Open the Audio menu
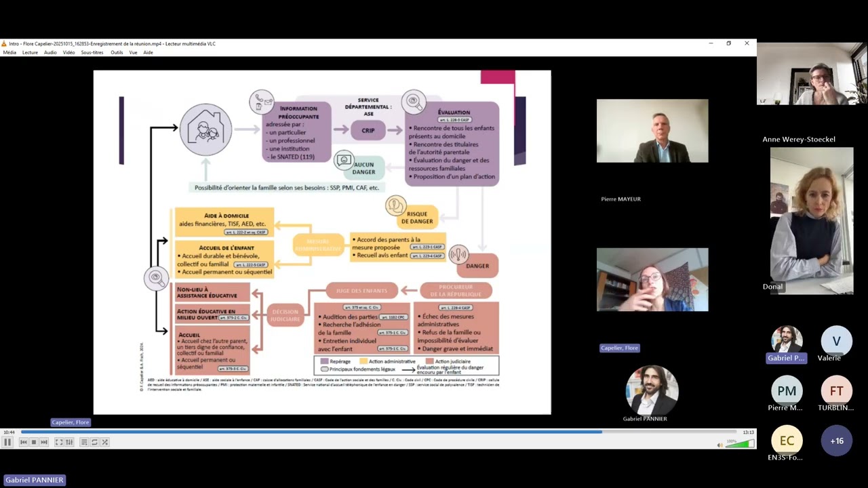Screen dimensions: 868x488 (50, 52)
